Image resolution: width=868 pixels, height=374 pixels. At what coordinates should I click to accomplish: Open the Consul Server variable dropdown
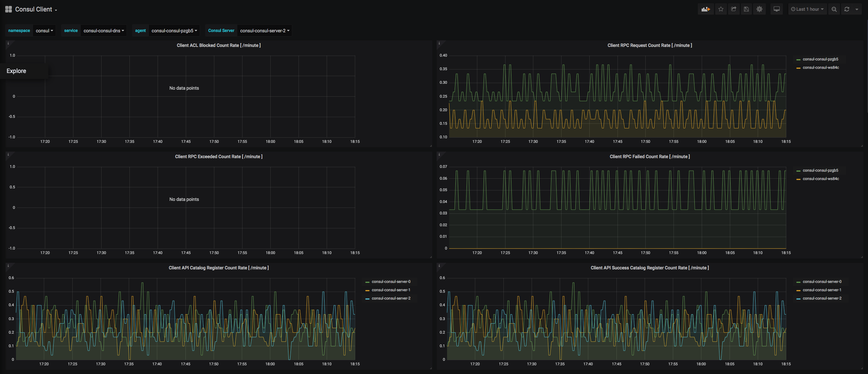tap(264, 31)
